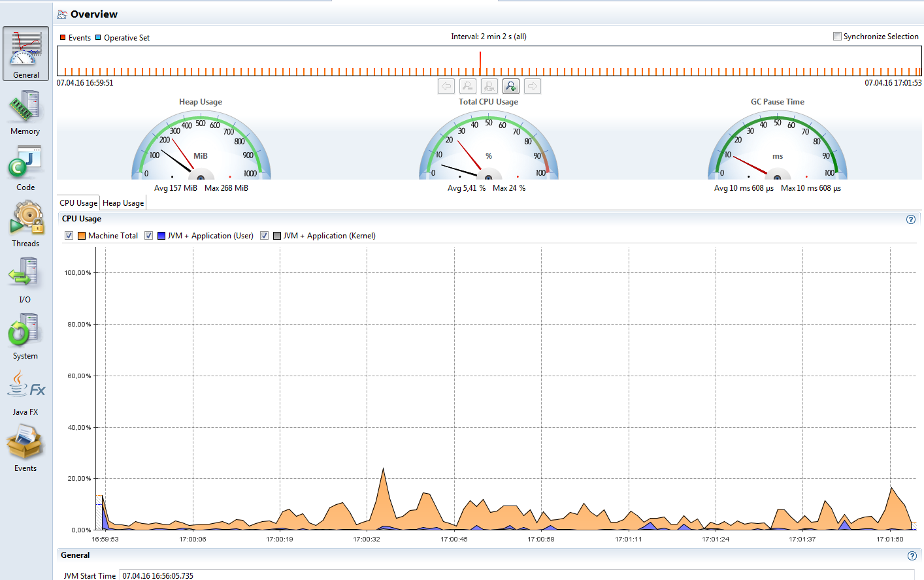Click the Zoom Out timeline button
Screen dimensions: 924x580
(x=467, y=86)
